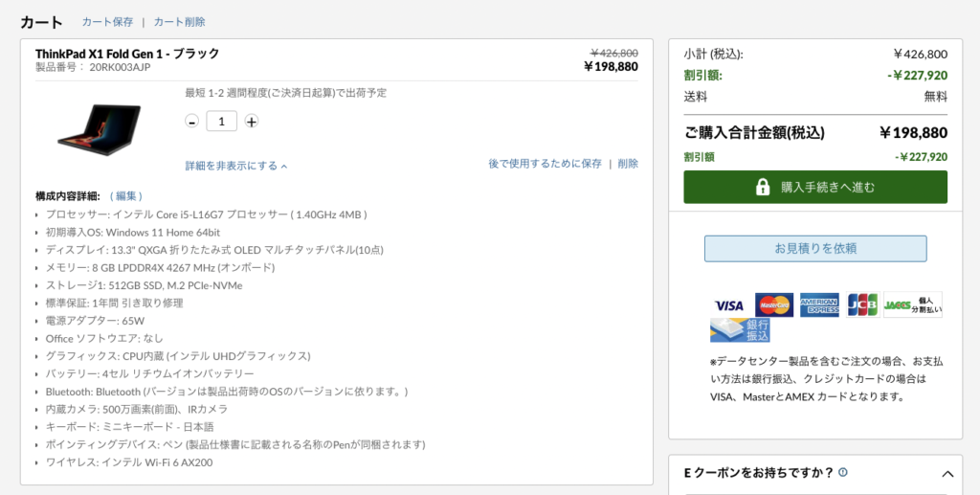Screen dimensions: 980x495
Task: Click 後で使用するために保存 link
Action: coord(545,164)
